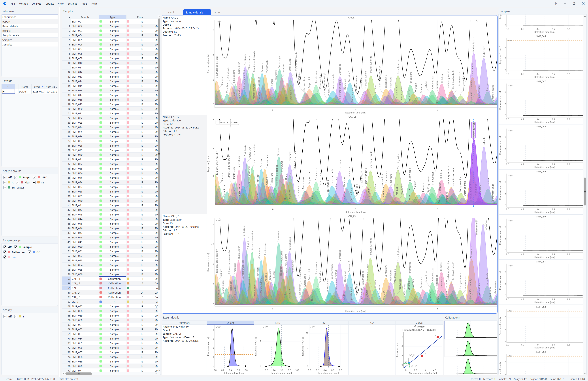Select the first calibration peak thumbnail

pyautogui.click(x=471, y=330)
